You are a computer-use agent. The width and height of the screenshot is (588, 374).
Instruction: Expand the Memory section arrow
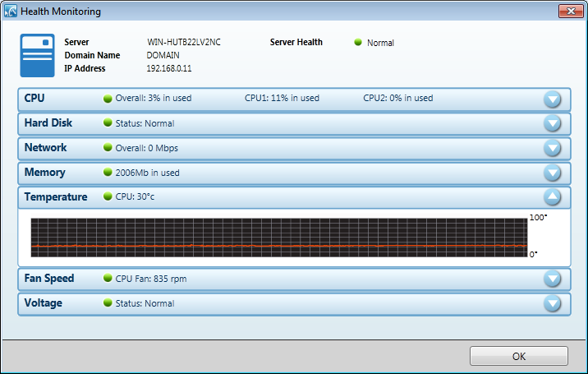point(553,173)
